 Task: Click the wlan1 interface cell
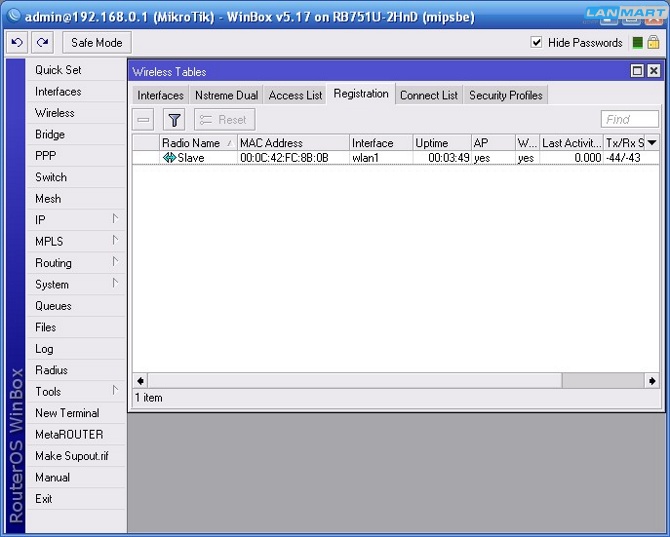pos(365,158)
